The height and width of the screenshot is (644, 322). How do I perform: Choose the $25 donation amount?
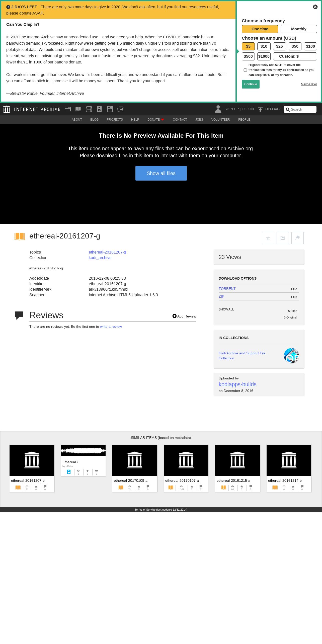[279, 46]
